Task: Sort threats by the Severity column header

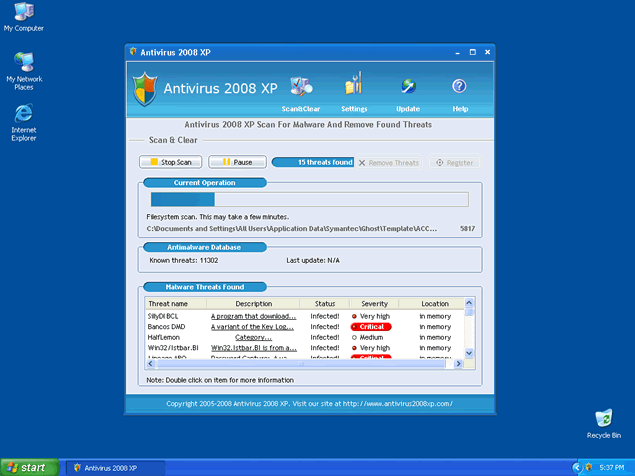Action: pos(374,303)
